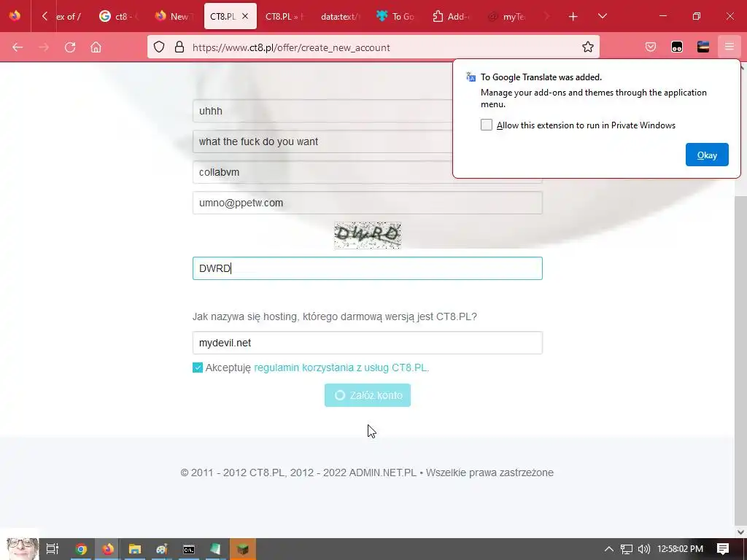
Task: Click the taskbar clock 12:58:02 PM
Action: tap(680, 549)
